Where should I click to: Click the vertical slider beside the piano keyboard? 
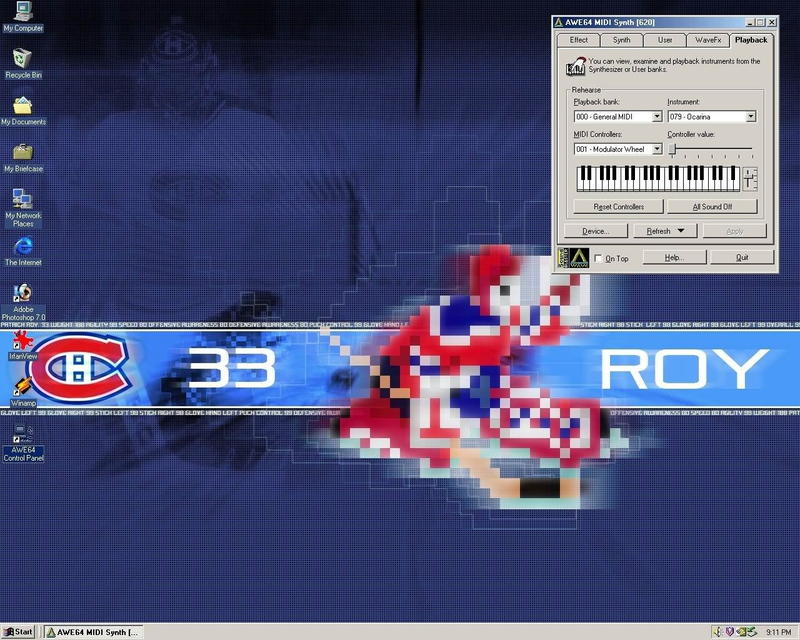click(749, 179)
